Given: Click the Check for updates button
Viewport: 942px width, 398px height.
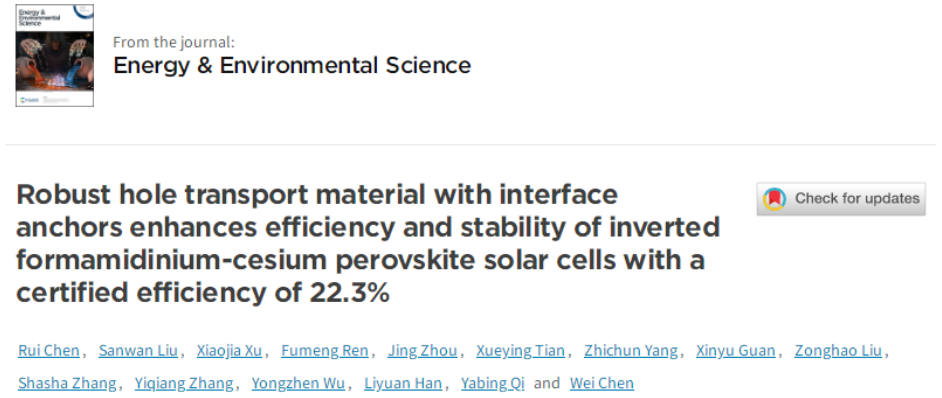Looking at the screenshot, I should 841,198.
